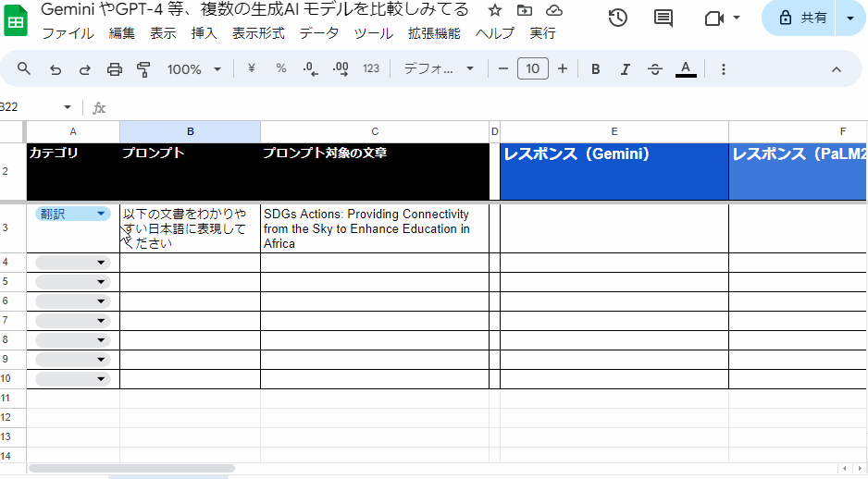Open the comments history icon
The width and height of the screenshot is (868, 479).
(663, 18)
